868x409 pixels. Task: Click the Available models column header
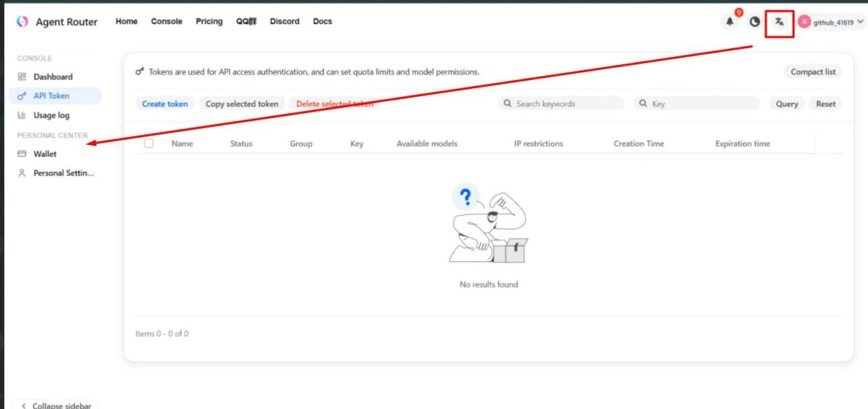(427, 144)
